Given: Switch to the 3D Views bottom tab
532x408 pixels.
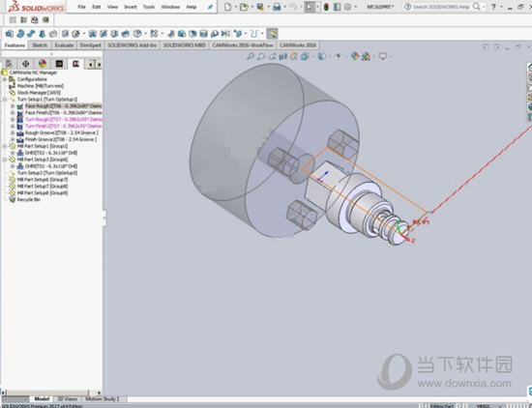Looking at the screenshot, I should [67, 399].
